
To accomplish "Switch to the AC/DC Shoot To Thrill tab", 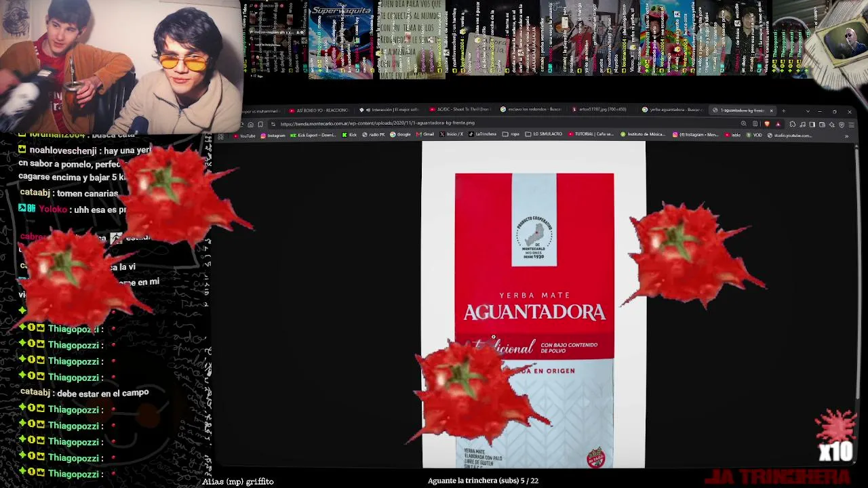I will [460, 110].
